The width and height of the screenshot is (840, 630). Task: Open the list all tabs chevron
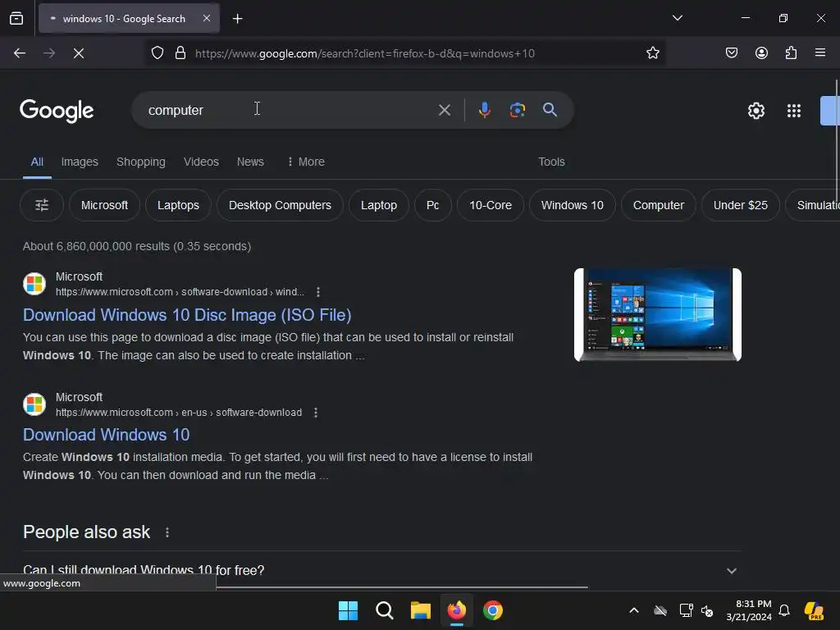(x=677, y=18)
